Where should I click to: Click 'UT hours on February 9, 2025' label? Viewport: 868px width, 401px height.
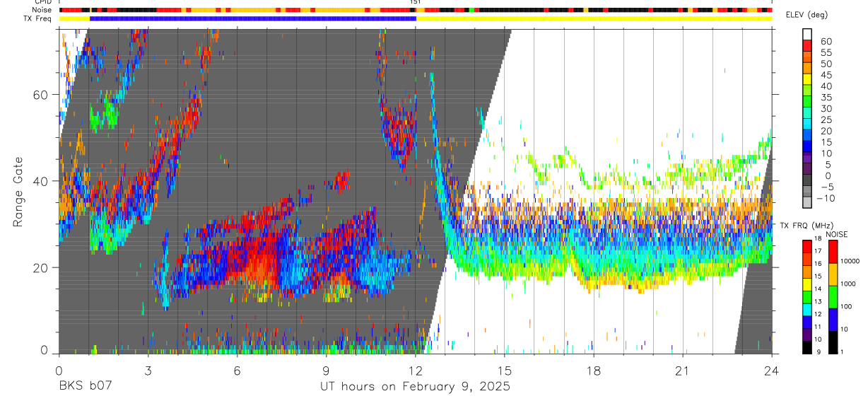tap(415, 386)
